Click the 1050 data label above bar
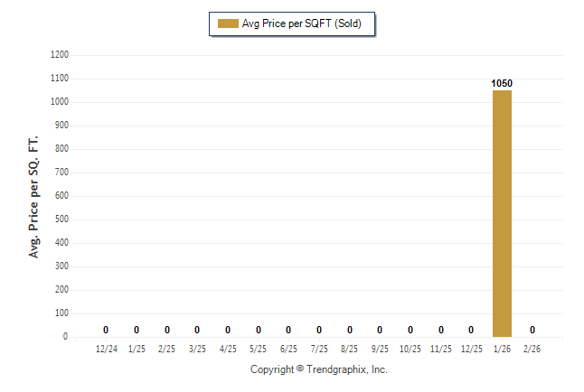The width and height of the screenshot is (584, 392). click(x=502, y=83)
